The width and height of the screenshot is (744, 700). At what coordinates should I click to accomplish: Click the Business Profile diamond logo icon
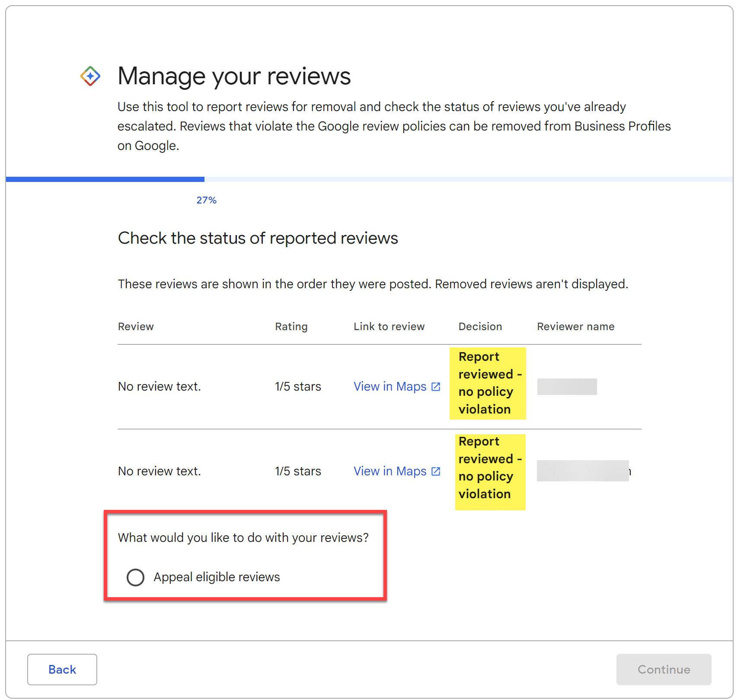point(90,76)
